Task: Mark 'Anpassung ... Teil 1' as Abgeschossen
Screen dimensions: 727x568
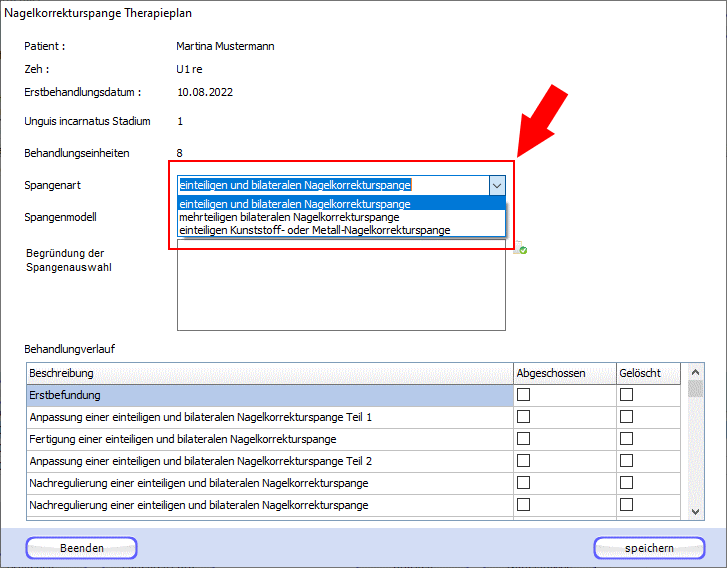Action: tap(523, 417)
